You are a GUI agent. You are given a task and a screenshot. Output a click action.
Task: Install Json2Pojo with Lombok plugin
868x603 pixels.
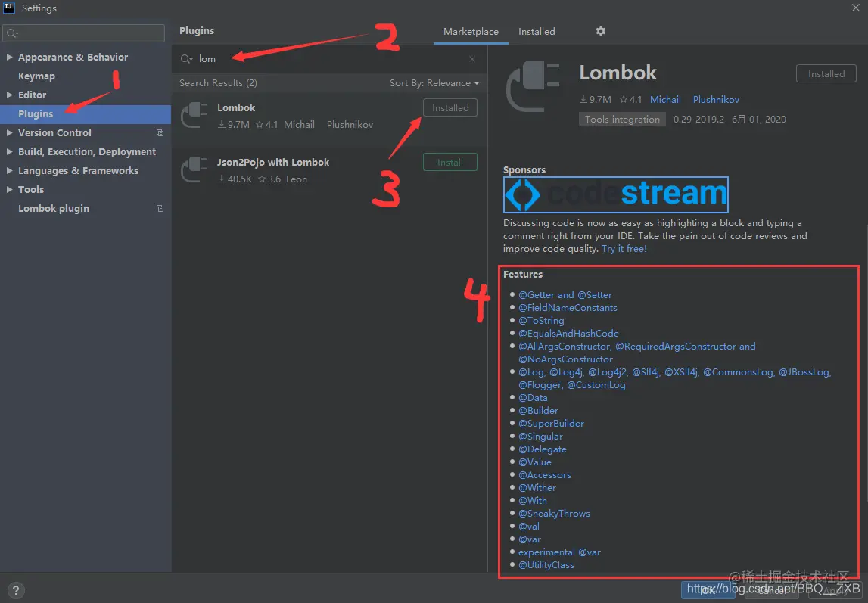[x=450, y=162]
